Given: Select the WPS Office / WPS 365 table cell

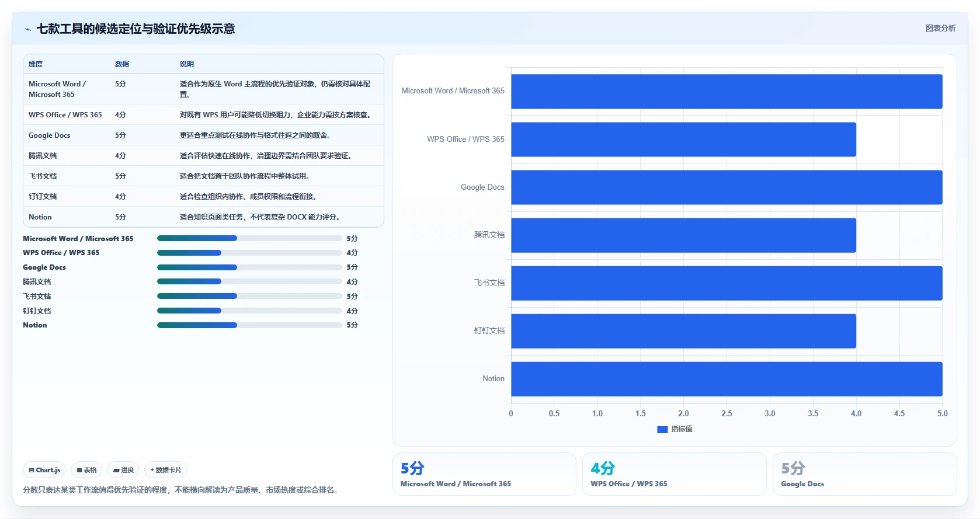Looking at the screenshot, I should tap(65, 115).
